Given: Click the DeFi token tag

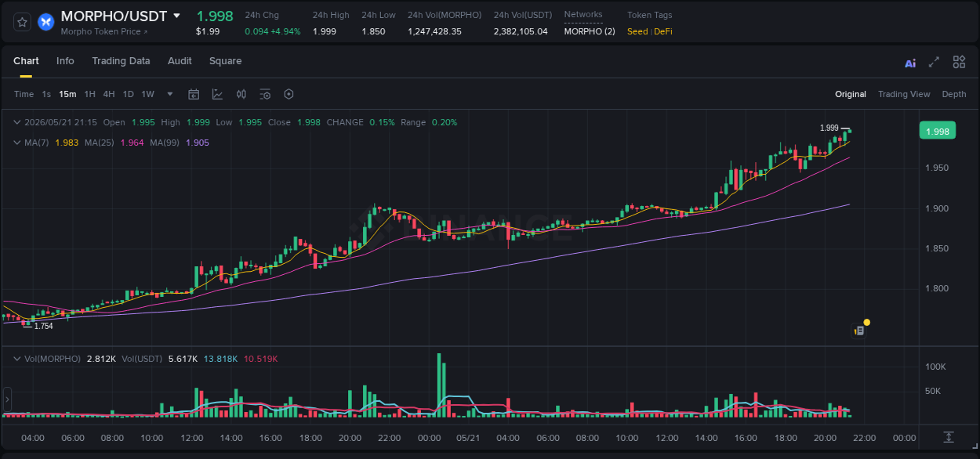Looking at the screenshot, I should [663, 31].
